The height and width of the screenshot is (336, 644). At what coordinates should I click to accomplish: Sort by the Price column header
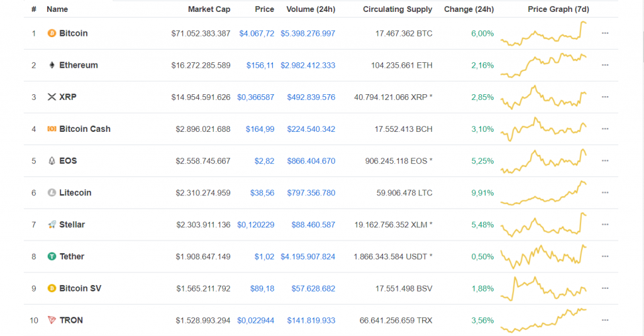point(265,9)
